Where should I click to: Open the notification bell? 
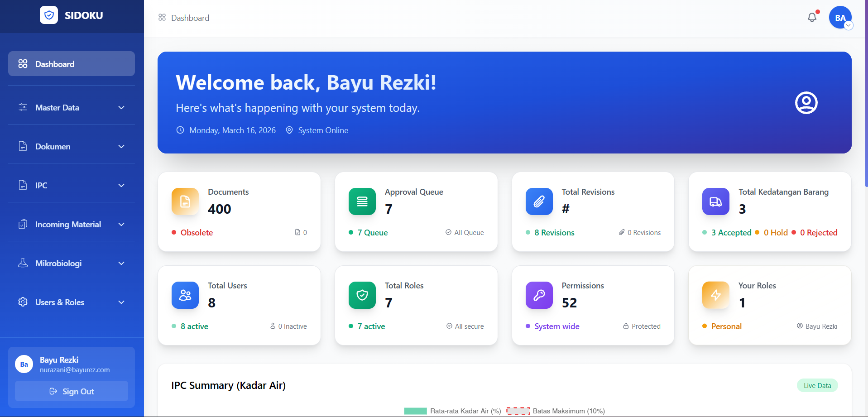click(812, 17)
